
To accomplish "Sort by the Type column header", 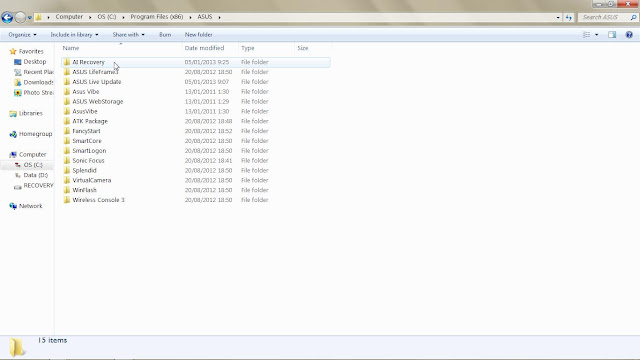I will pyautogui.click(x=266, y=48).
